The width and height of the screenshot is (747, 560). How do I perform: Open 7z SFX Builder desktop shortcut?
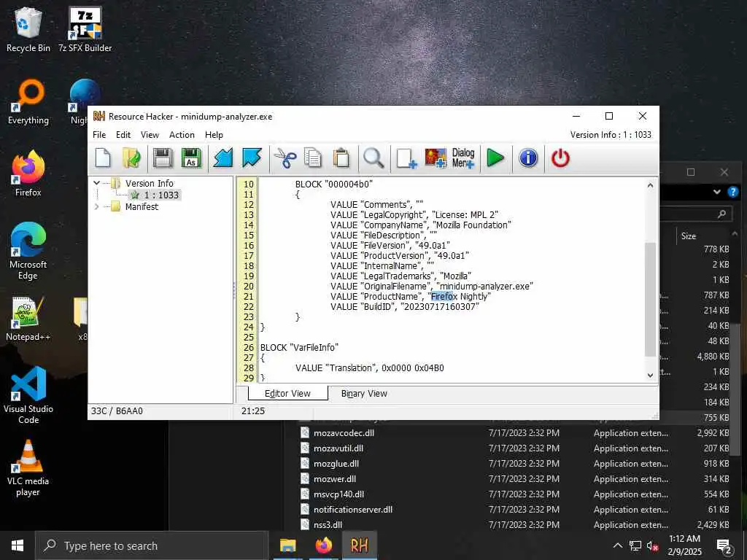pos(85,29)
